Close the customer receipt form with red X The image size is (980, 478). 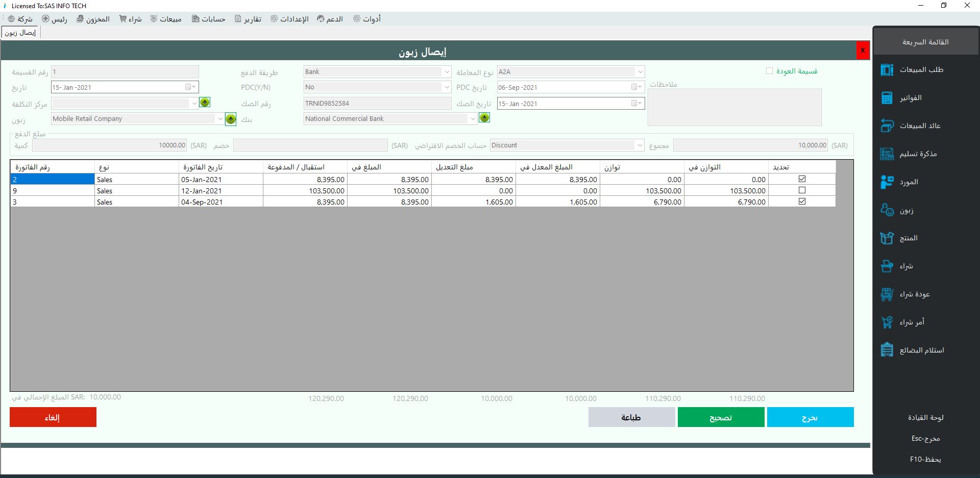pyautogui.click(x=863, y=51)
